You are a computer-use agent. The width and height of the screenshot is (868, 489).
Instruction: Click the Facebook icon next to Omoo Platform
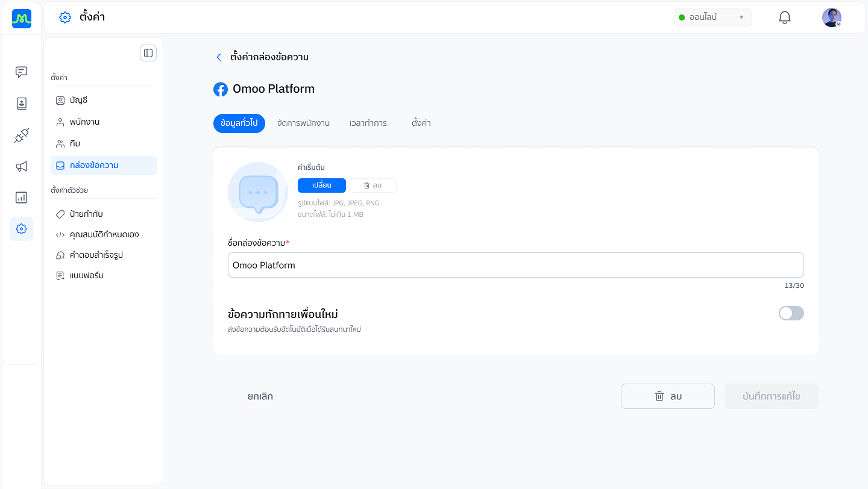pos(221,89)
